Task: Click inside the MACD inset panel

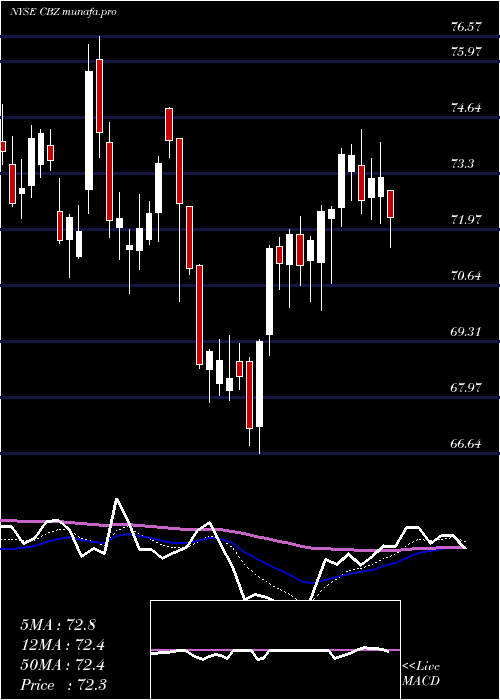Action: click(275, 650)
